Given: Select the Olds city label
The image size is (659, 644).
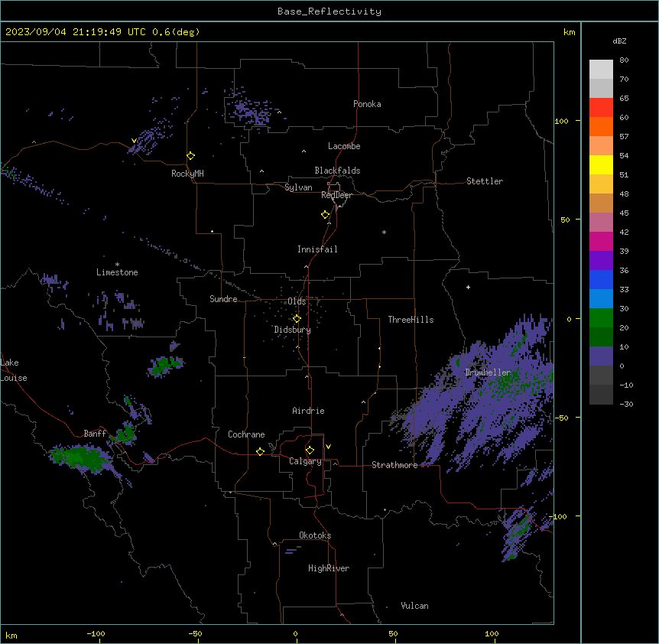Looking at the screenshot, I should pos(297,301).
